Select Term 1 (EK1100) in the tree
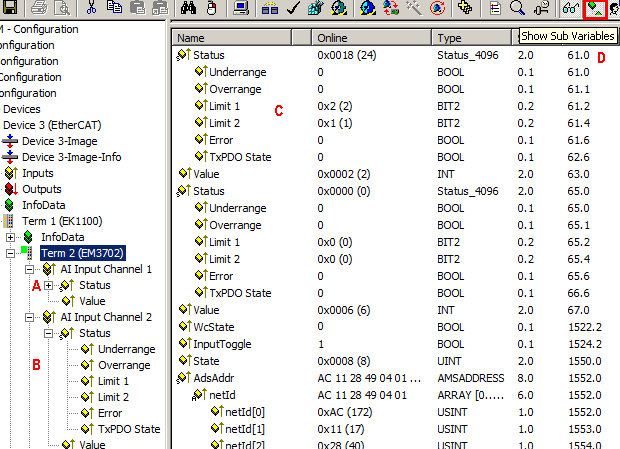 point(62,221)
